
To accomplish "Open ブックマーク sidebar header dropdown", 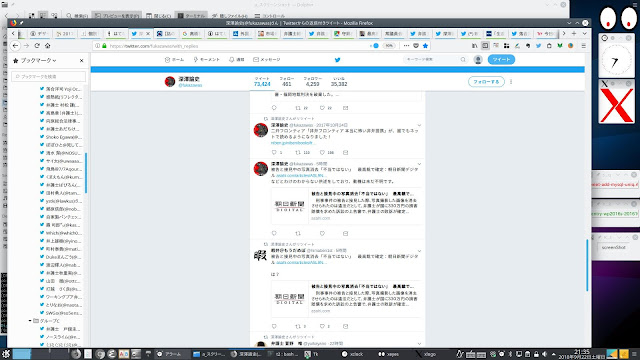I will click(x=38, y=60).
